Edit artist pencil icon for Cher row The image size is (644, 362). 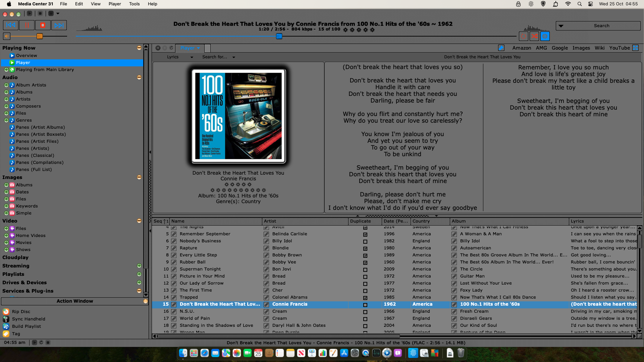266,291
